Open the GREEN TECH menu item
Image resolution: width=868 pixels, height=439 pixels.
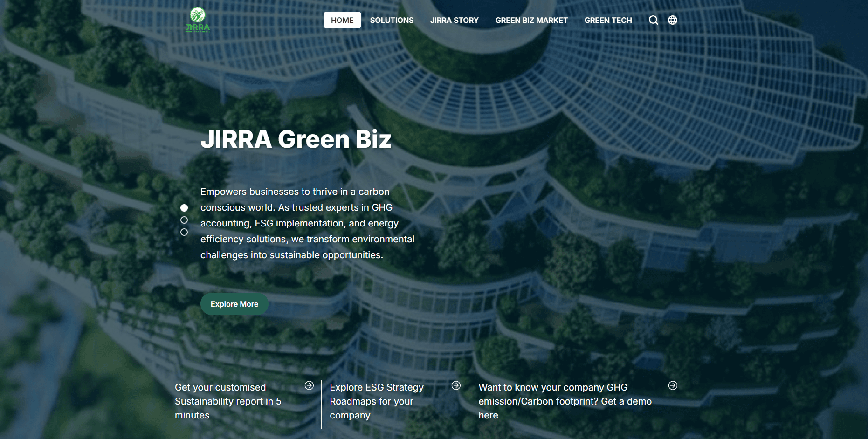[x=608, y=20]
